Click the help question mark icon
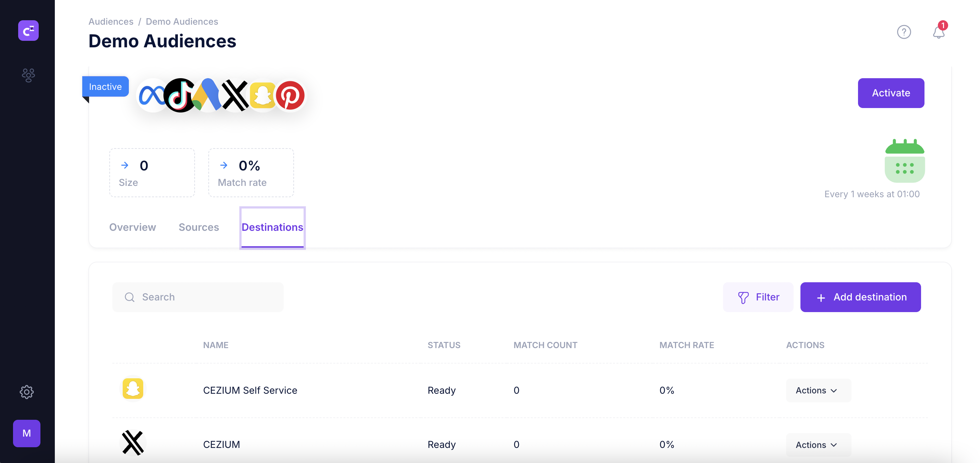Screen dimensions: 980x463 click(x=904, y=32)
